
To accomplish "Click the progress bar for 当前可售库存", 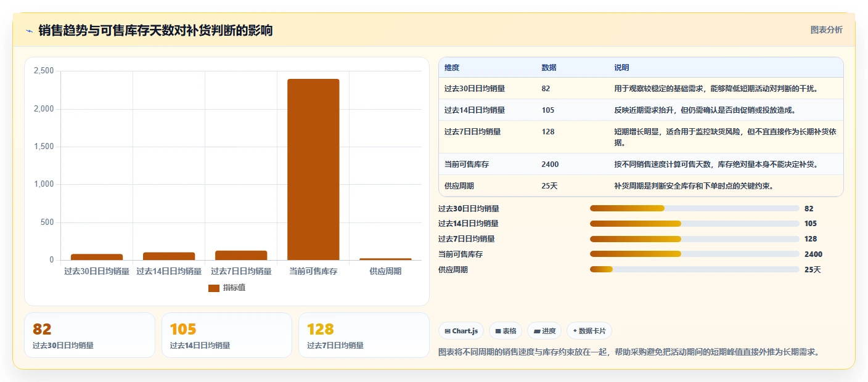I will [694, 254].
